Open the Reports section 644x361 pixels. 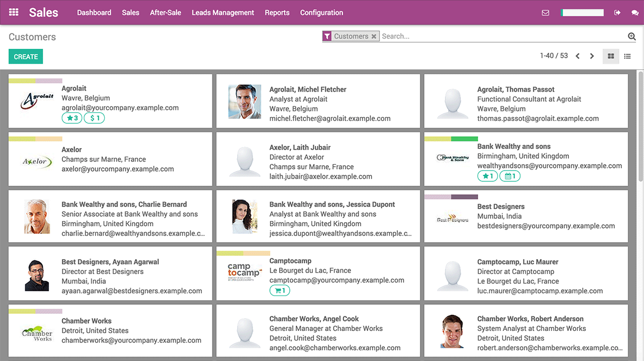(277, 12)
